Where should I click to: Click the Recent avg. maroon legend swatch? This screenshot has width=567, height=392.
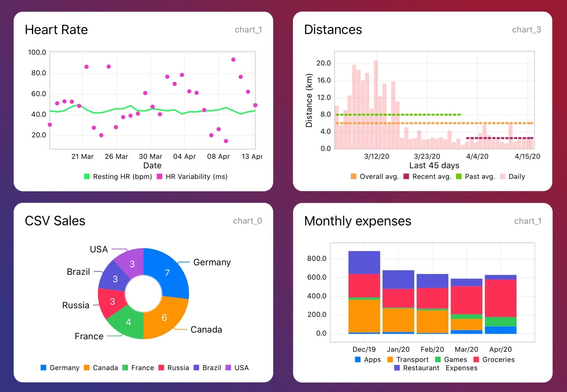coord(406,176)
